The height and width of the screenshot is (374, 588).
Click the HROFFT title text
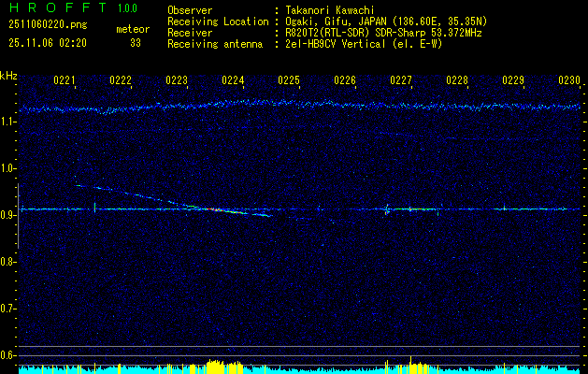coord(58,8)
